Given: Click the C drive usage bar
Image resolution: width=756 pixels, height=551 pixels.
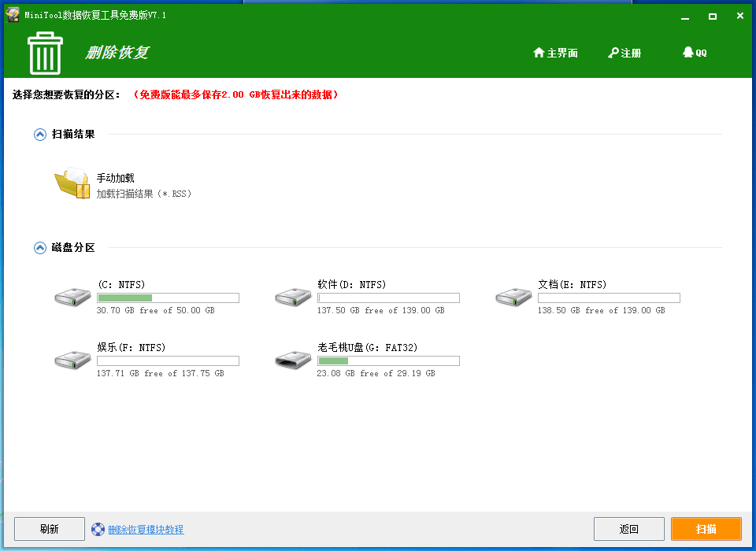Looking at the screenshot, I should click(x=169, y=298).
